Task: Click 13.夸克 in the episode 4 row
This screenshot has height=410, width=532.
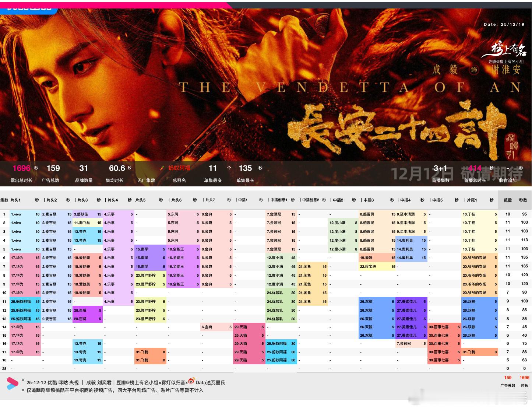Action: click(x=88, y=241)
